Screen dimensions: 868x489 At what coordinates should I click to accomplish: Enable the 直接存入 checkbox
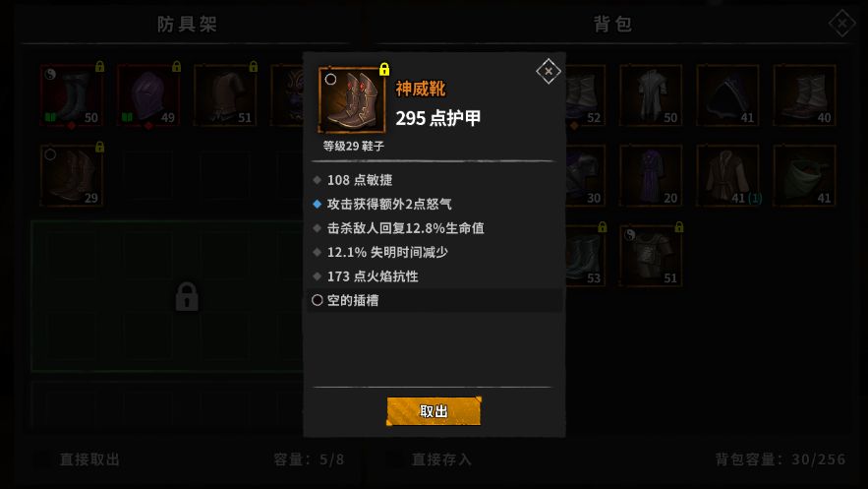[395, 459]
